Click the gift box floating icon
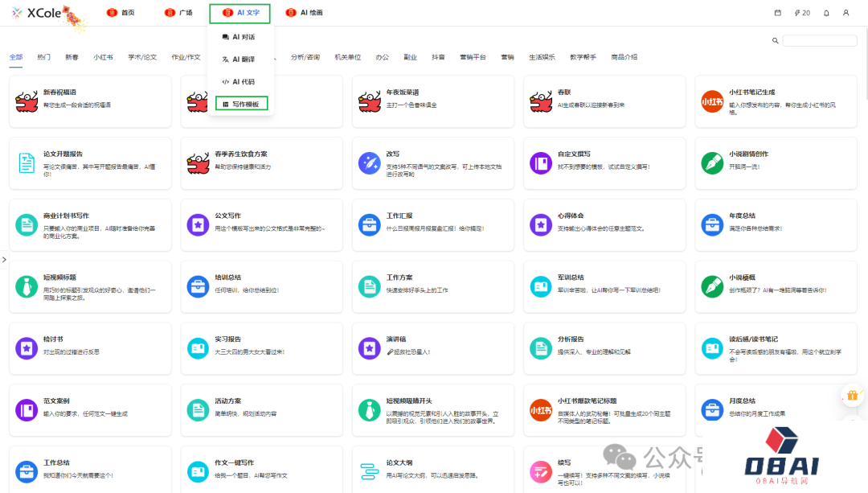This screenshot has width=868, height=493. pyautogui.click(x=850, y=396)
